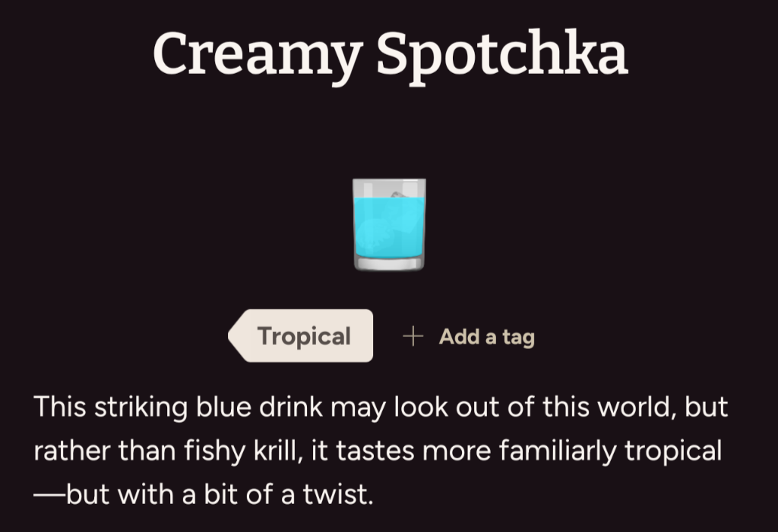The image size is (778, 532).
Task: Click the blue drink glass icon
Action: (389, 224)
